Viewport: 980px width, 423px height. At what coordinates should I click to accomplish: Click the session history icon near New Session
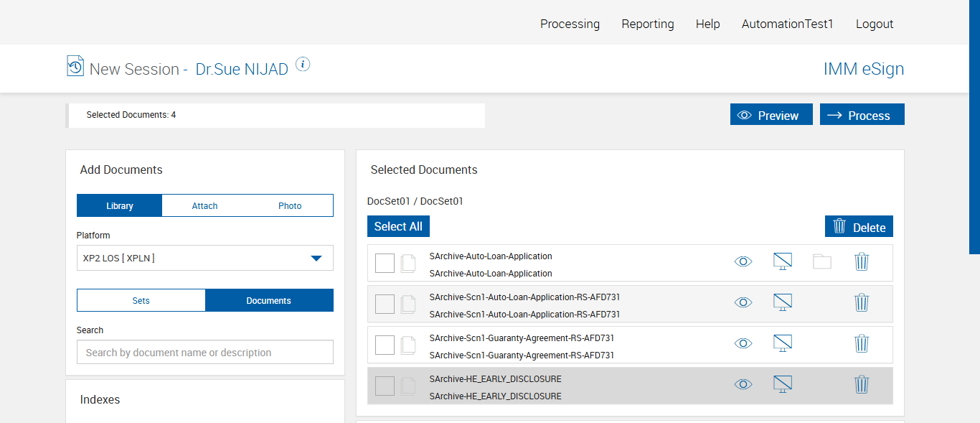pos(75,66)
